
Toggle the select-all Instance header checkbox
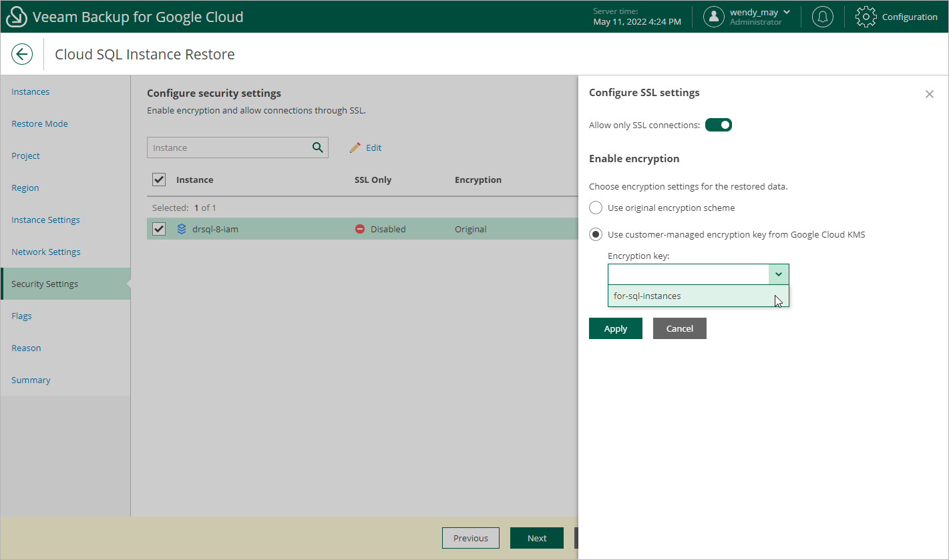(x=159, y=180)
